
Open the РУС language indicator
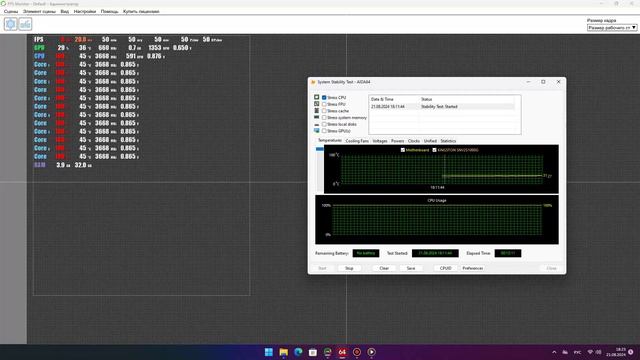578,352
